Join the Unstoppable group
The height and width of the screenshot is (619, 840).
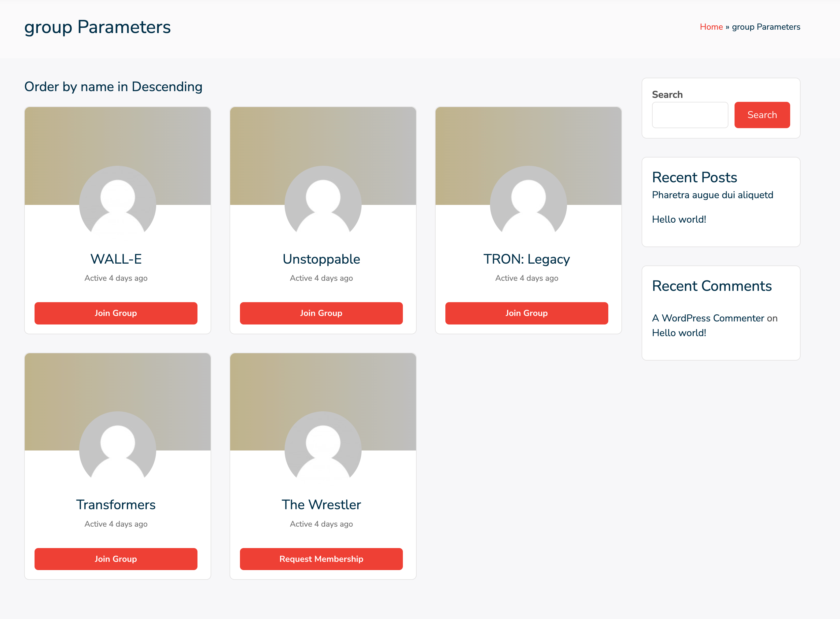[321, 313]
